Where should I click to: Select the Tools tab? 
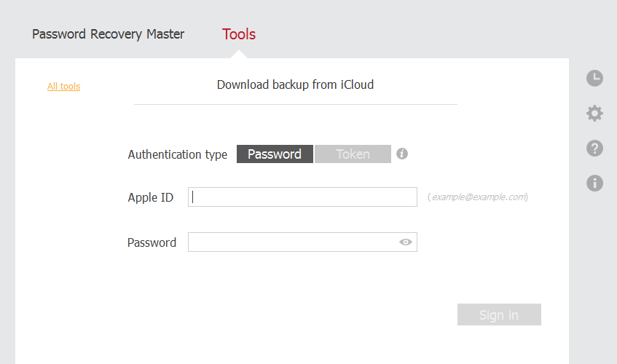pyautogui.click(x=239, y=34)
